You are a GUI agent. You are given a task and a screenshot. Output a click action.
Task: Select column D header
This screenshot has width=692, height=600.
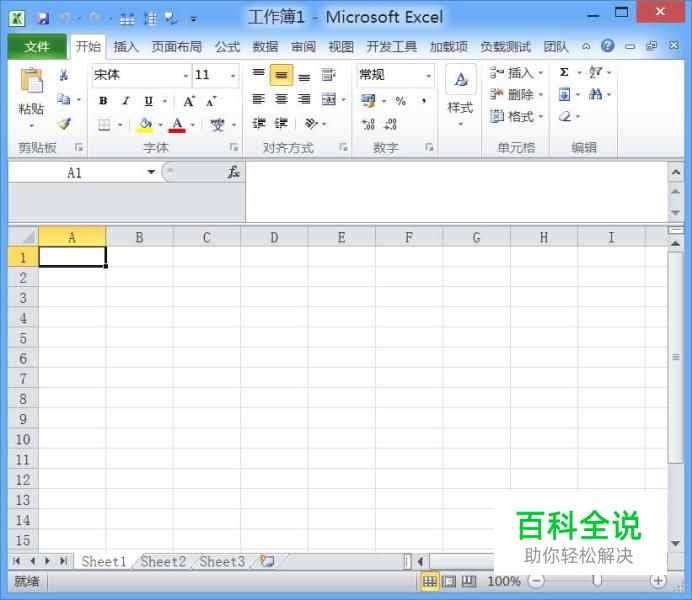274,237
